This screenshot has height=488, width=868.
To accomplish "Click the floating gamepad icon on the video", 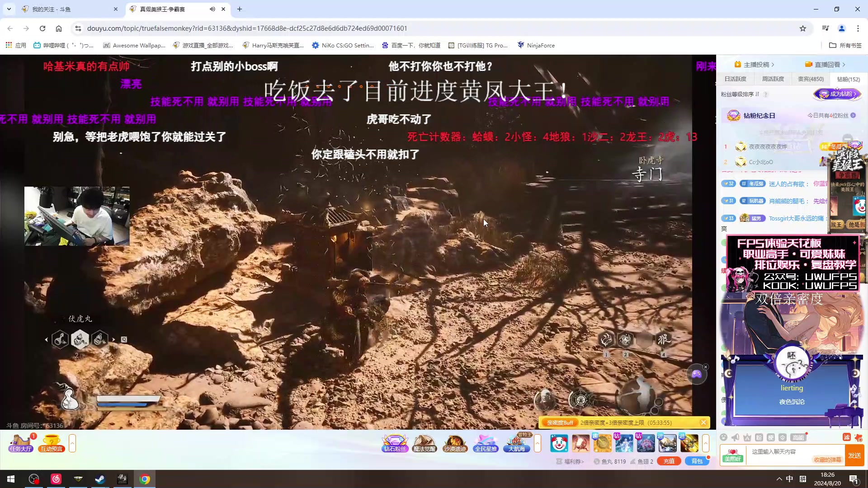I will tap(697, 374).
